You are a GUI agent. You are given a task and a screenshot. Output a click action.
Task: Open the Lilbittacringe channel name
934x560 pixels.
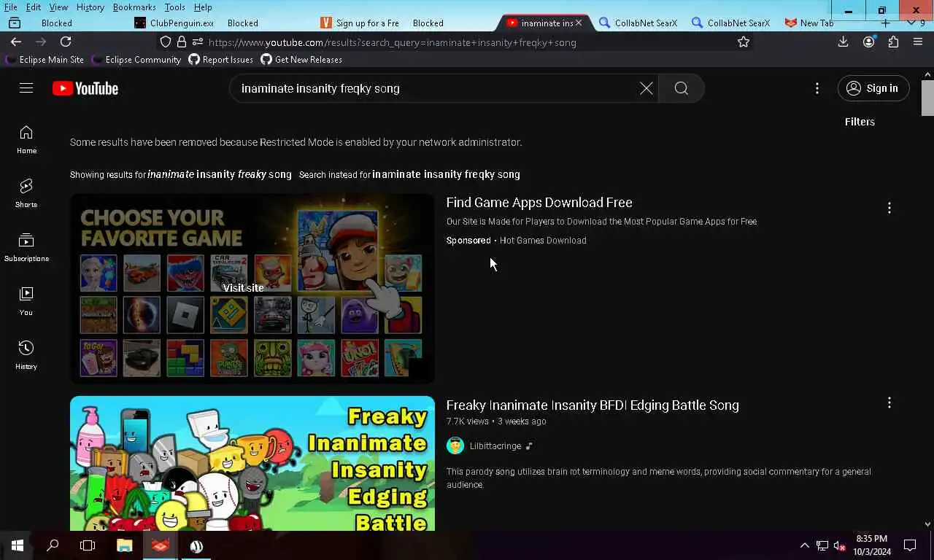[495, 446]
